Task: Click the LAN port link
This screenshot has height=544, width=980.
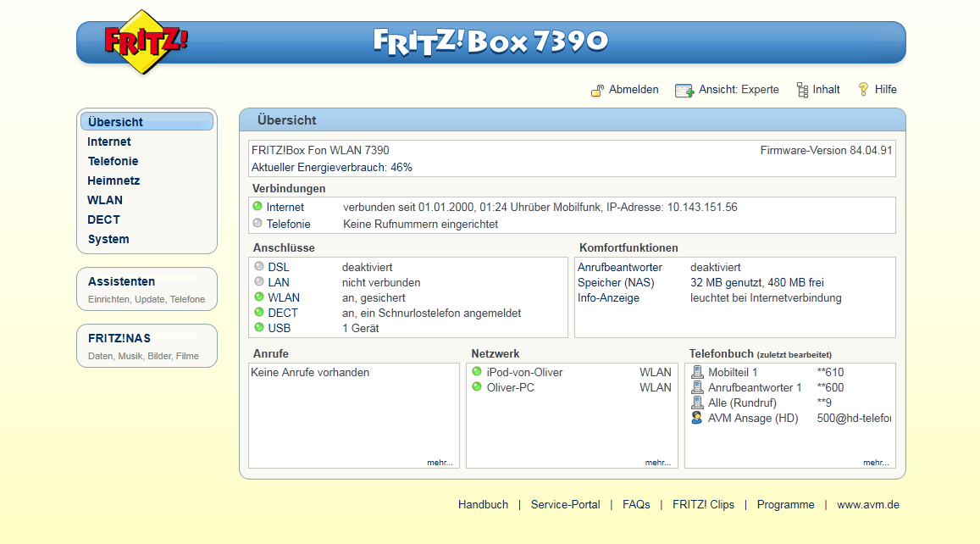Action: [279, 282]
